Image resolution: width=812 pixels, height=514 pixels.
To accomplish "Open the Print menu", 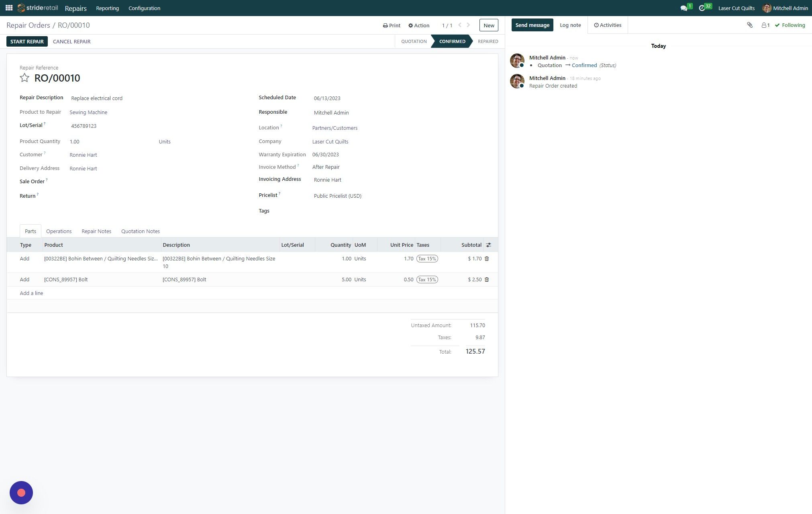I will pos(392,25).
